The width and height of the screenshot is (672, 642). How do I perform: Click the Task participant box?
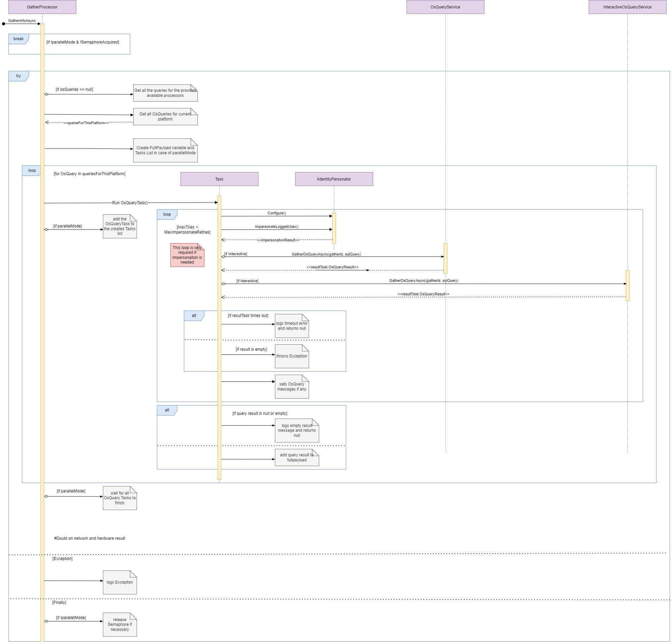pos(219,179)
